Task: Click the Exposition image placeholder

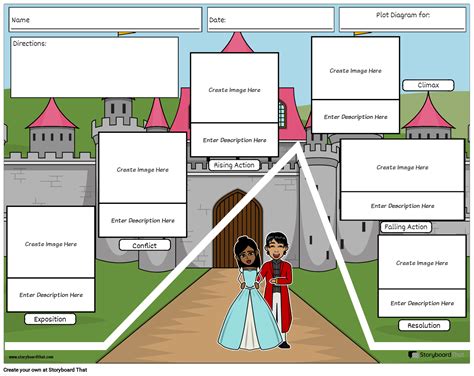Action: click(51, 242)
